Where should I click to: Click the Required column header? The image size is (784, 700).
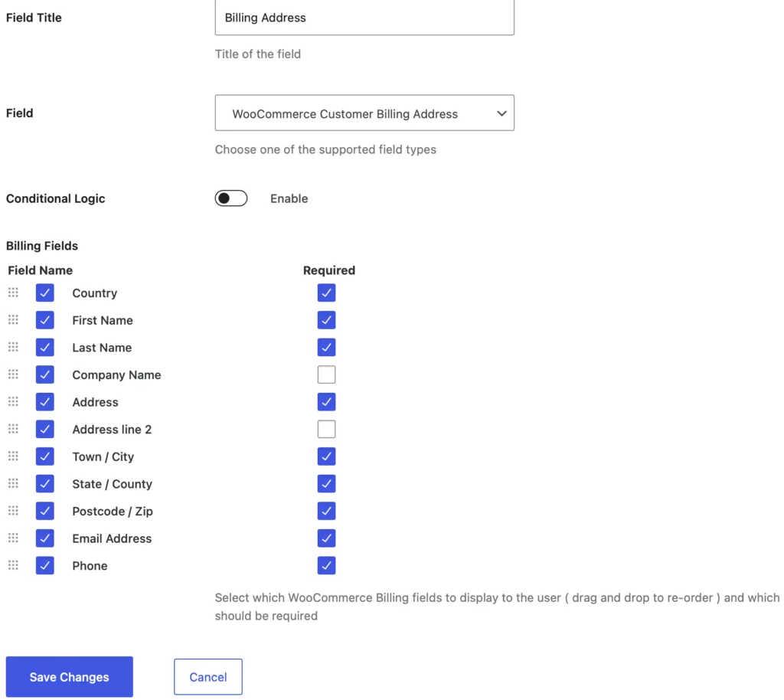point(329,270)
